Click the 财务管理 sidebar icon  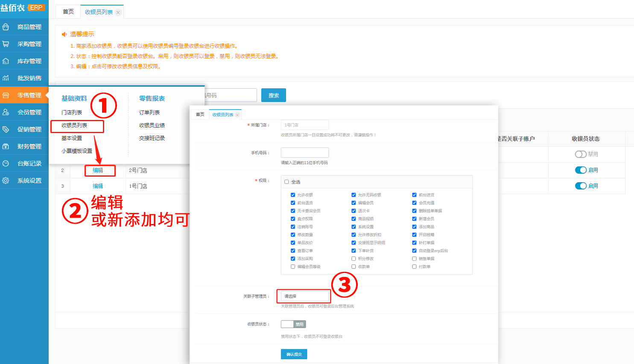pos(6,146)
